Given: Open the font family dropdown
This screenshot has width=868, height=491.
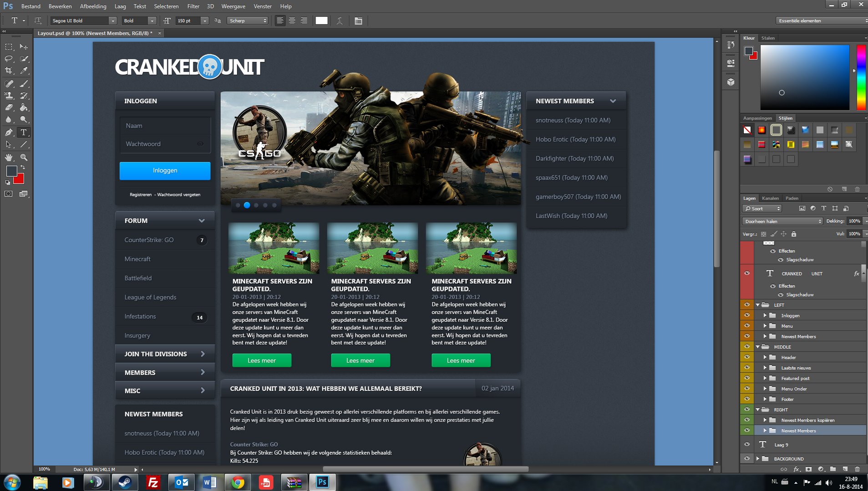Looking at the screenshot, I should pos(112,20).
